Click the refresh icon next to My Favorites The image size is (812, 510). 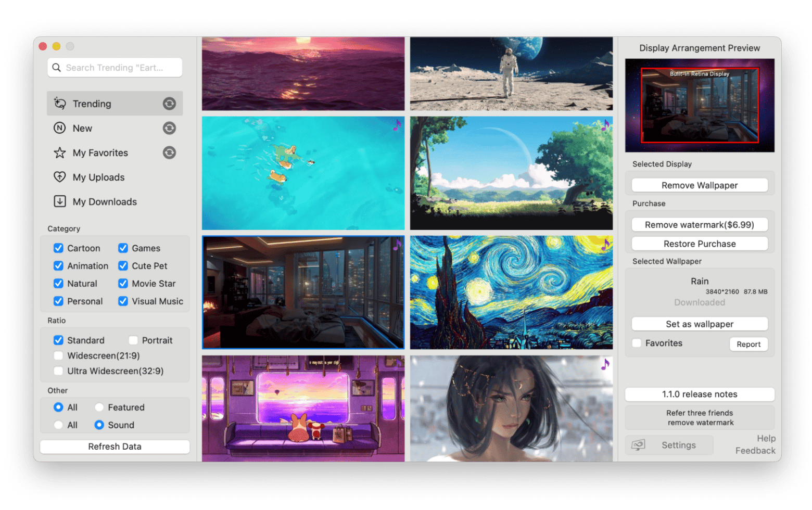pos(169,152)
